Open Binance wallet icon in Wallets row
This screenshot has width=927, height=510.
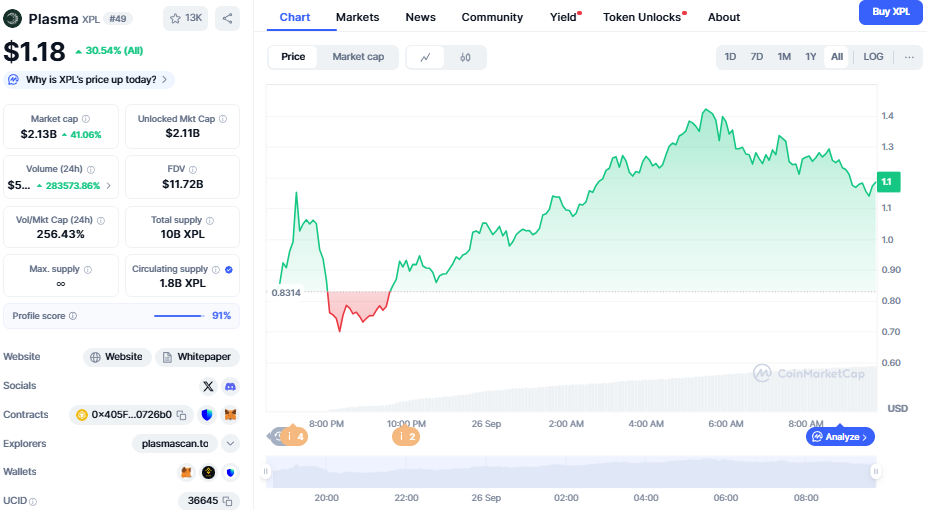208,472
